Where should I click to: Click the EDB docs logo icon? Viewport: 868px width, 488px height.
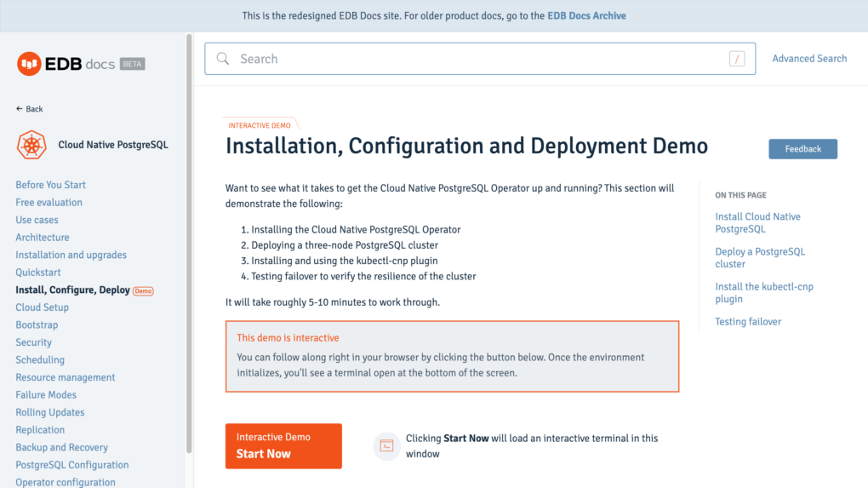click(x=29, y=64)
